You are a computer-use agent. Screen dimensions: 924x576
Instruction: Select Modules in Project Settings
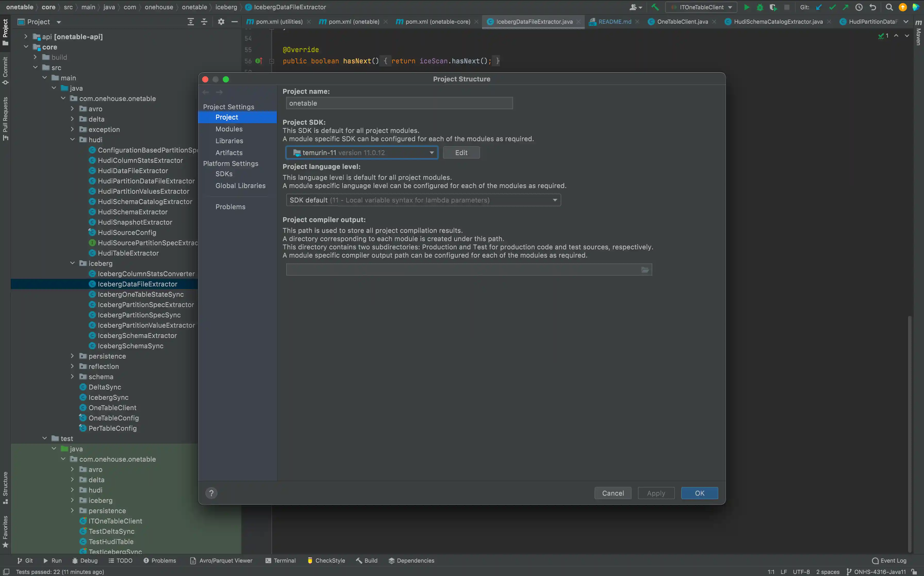(229, 129)
